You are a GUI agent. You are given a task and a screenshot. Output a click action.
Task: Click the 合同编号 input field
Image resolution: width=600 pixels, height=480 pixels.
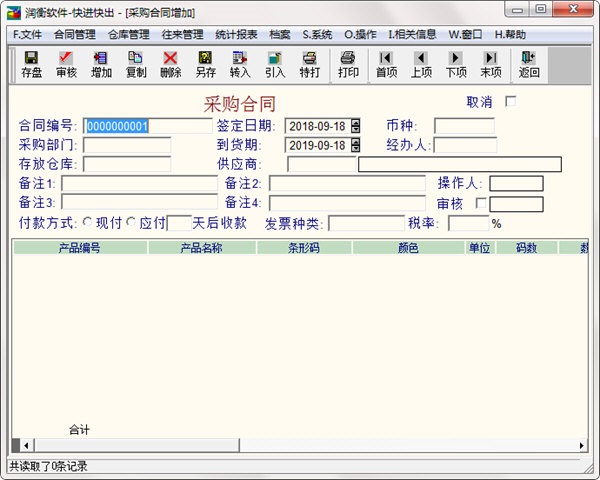tap(148, 126)
